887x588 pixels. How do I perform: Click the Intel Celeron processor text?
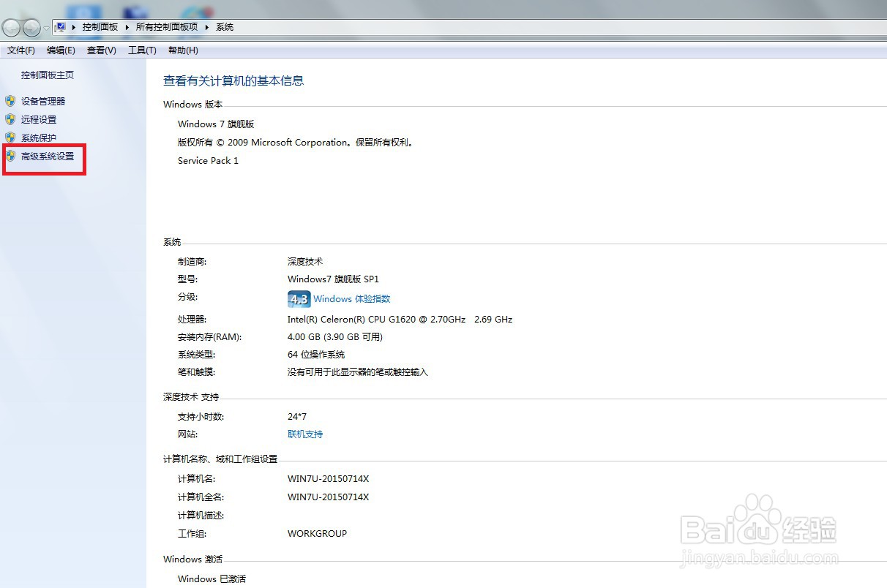point(400,320)
